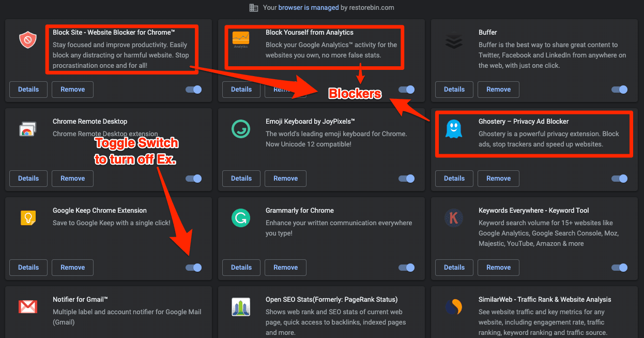This screenshot has width=644, height=338.
Task: Click 'SimilarWeb - Traffic Rank & Website Analysis' title
Action: tap(545, 300)
